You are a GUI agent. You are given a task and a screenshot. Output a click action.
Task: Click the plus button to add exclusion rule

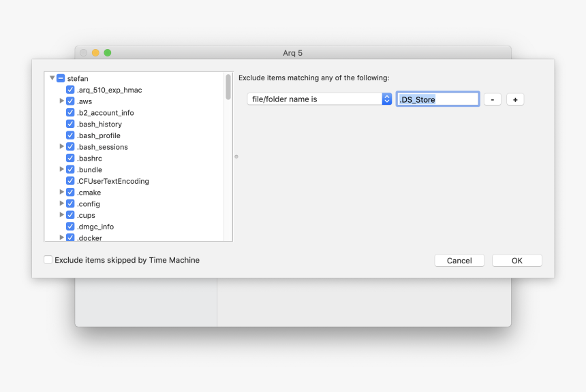tap(515, 99)
